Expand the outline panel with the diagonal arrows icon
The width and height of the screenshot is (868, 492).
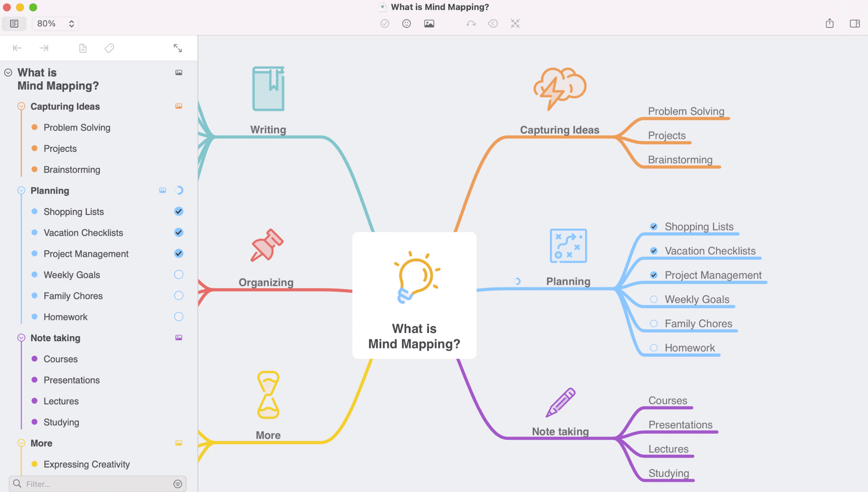[178, 48]
